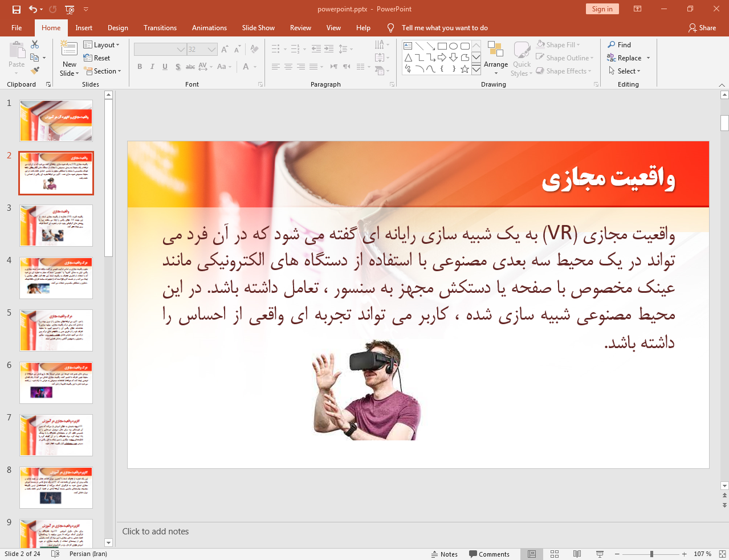Click Tell me what you want to do
Viewport: 729px width, 560px height.
click(x=445, y=28)
